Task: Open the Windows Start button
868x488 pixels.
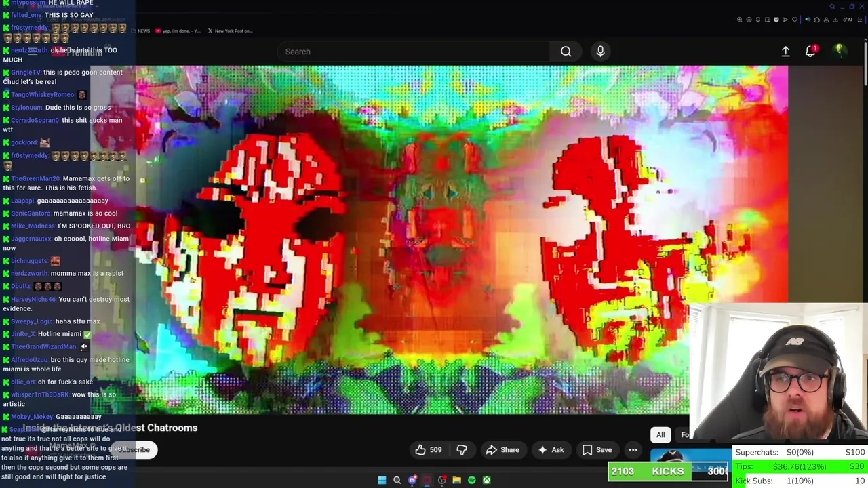Action: 382,480
